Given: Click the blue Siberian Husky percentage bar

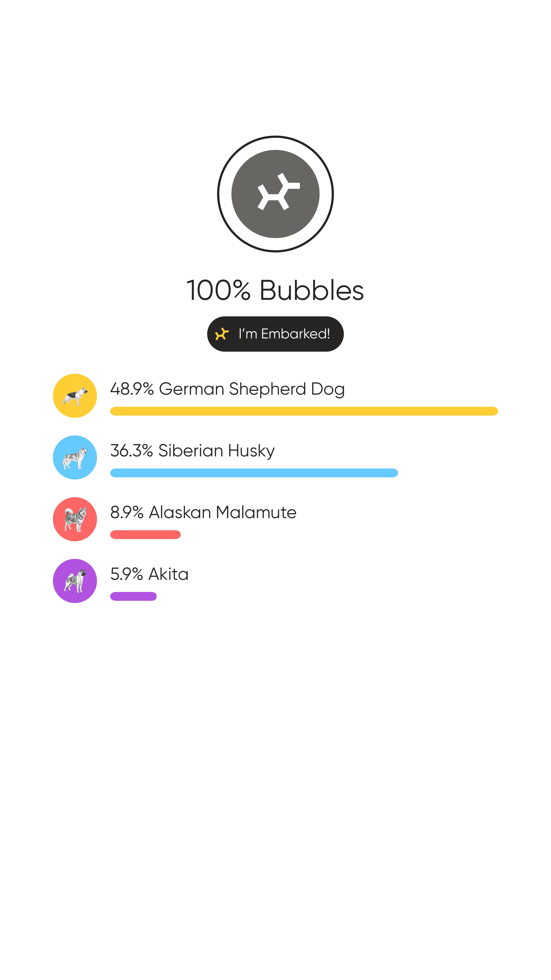Looking at the screenshot, I should click(254, 473).
